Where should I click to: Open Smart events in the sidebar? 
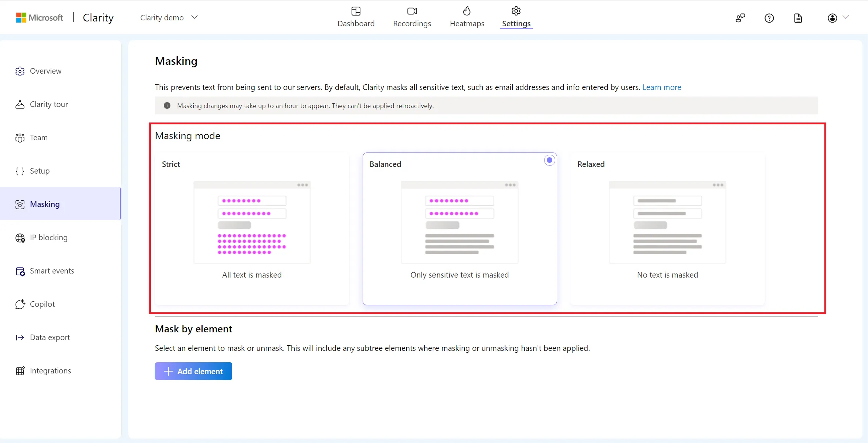tap(61, 271)
